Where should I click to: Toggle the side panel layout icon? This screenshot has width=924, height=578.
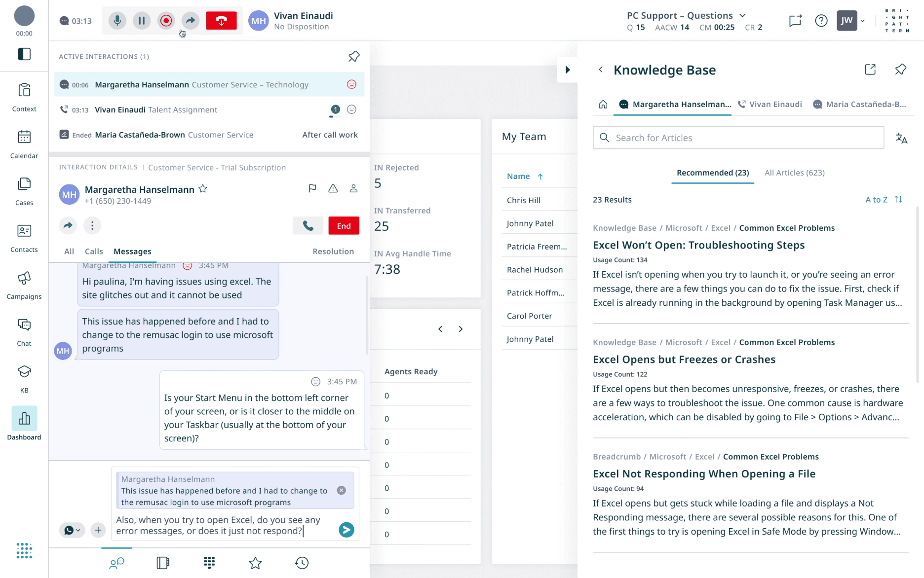[24, 54]
